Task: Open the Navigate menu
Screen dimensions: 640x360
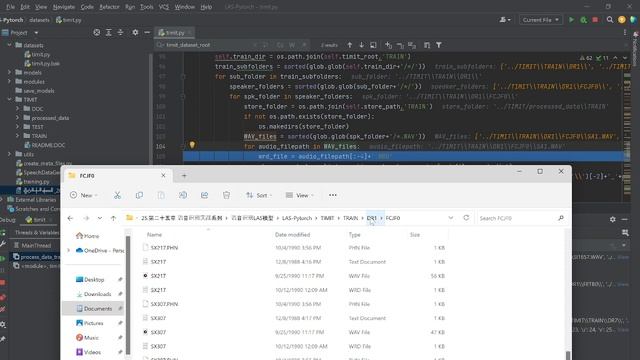Action: click(64, 7)
